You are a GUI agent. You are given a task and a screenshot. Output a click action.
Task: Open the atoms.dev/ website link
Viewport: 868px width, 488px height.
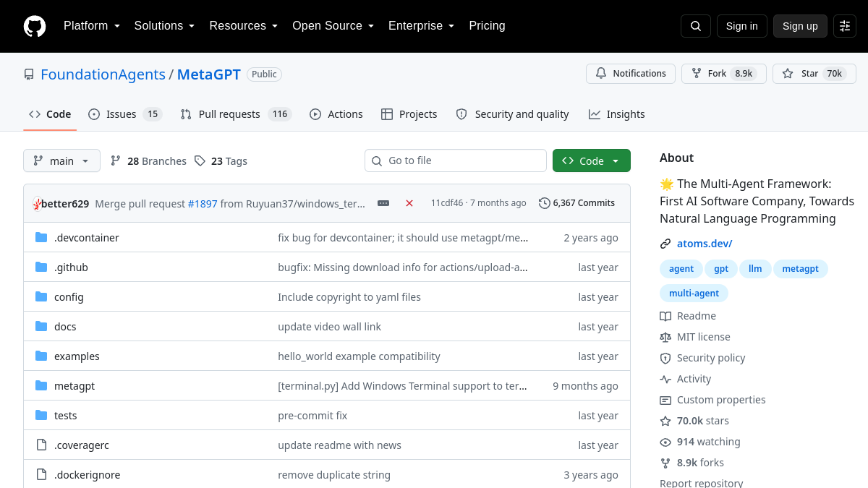pyautogui.click(x=705, y=244)
